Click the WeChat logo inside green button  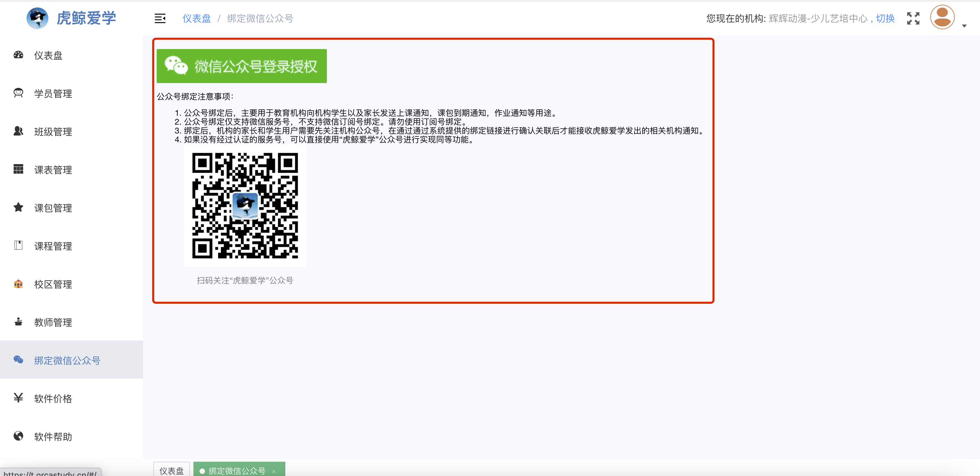click(176, 65)
